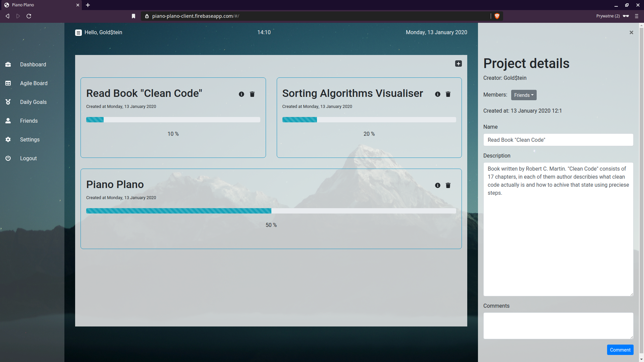This screenshot has width=644, height=362.
Task: Open Agile Board from sidebar
Action: pyautogui.click(x=34, y=83)
